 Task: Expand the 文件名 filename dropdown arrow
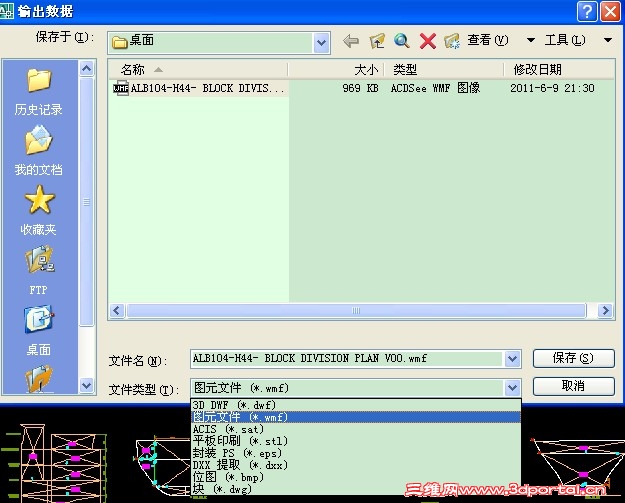513,359
